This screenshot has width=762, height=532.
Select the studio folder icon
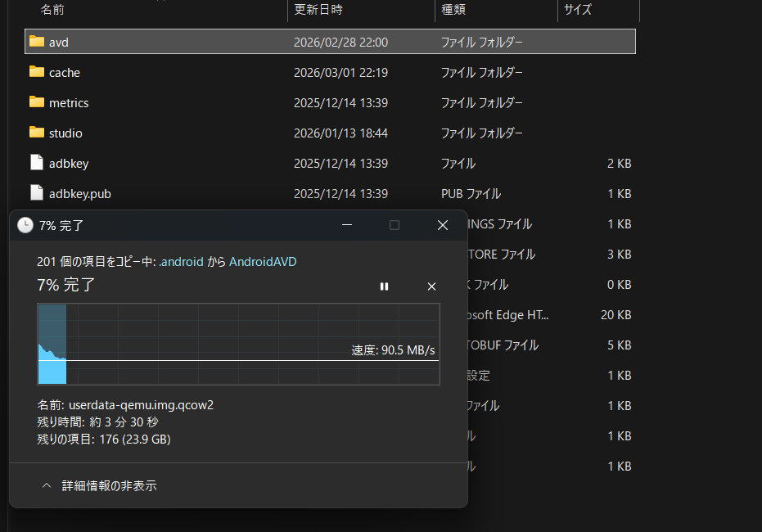pos(36,133)
